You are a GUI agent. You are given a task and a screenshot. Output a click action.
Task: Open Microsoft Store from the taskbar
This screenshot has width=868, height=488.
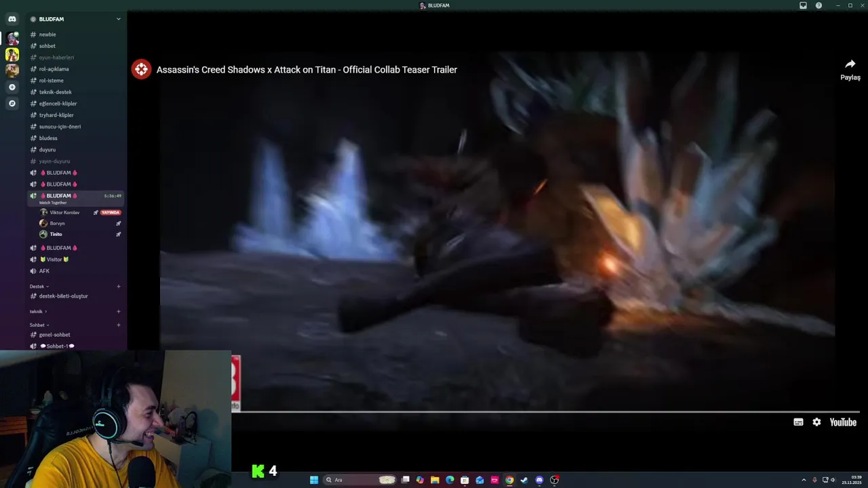pyautogui.click(x=465, y=480)
